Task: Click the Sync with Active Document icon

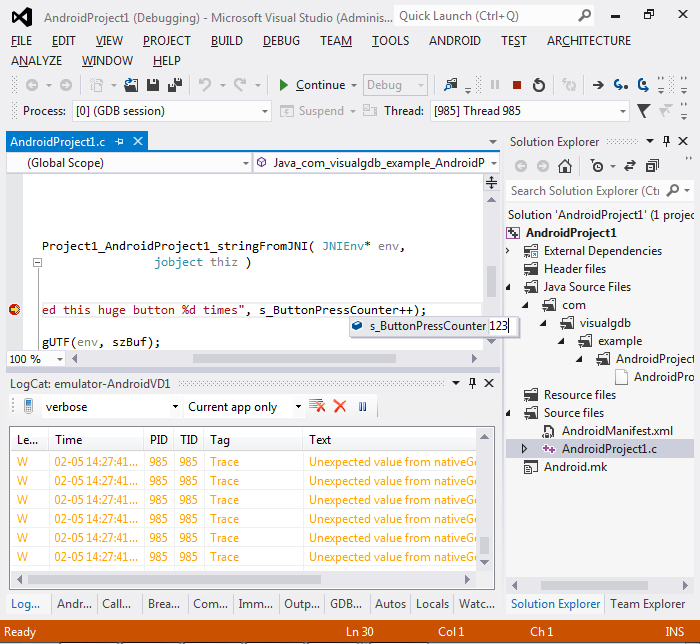Action: coord(630,166)
